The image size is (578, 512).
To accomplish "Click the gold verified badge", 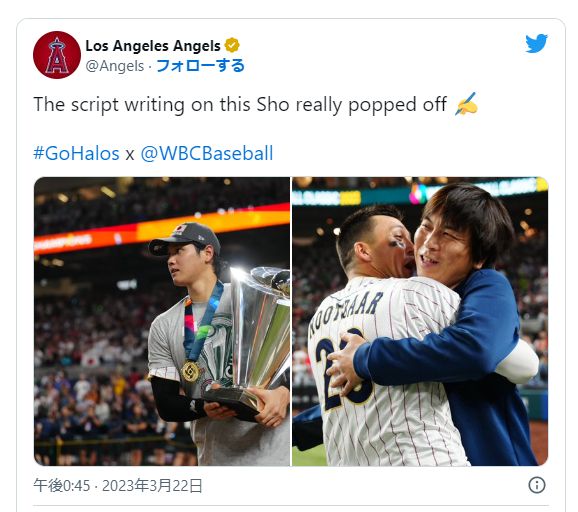I will click(232, 46).
